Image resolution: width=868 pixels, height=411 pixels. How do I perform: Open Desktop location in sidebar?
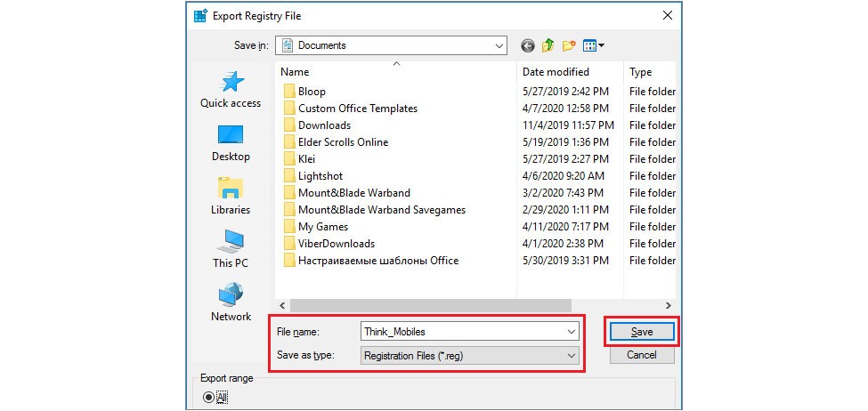pyautogui.click(x=231, y=143)
